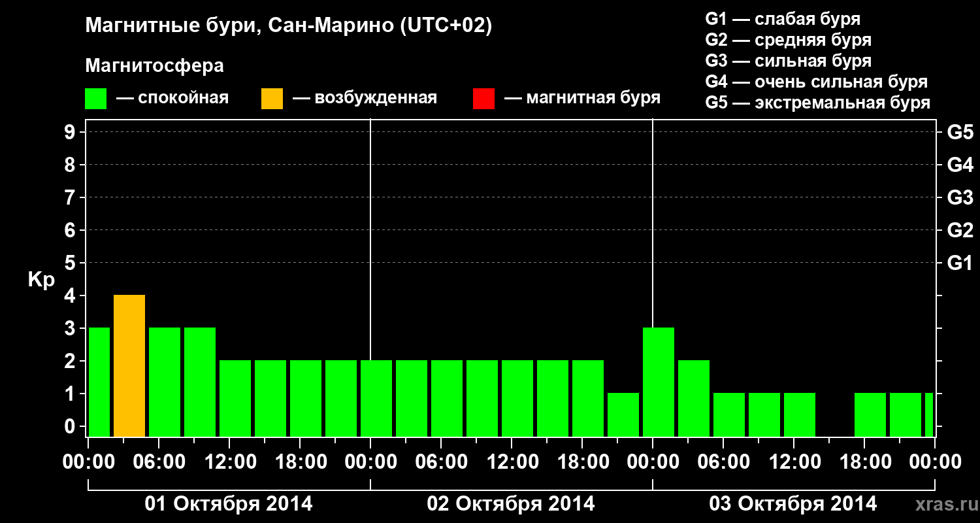Image resolution: width=980 pixels, height=523 pixels.
Task: Click the 'Магнитосфера' heading
Action: pos(155,66)
